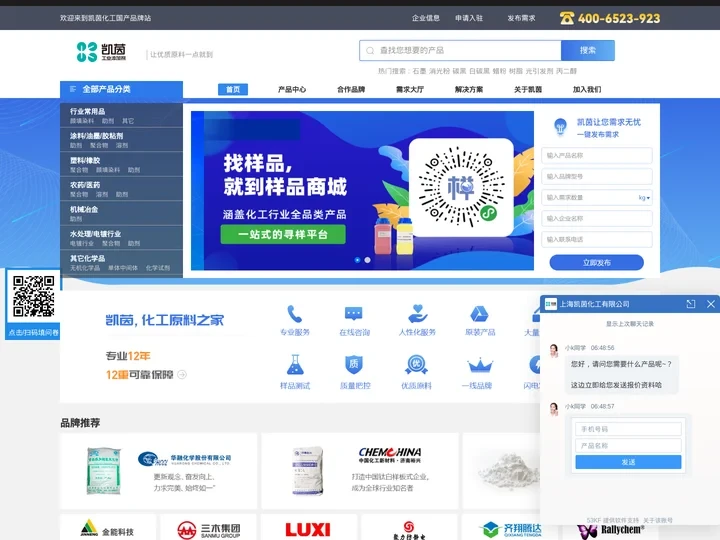Image resolution: width=720 pixels, height=540 pixels.
Task: Open the kg unit dropdown
Action: 644,197
